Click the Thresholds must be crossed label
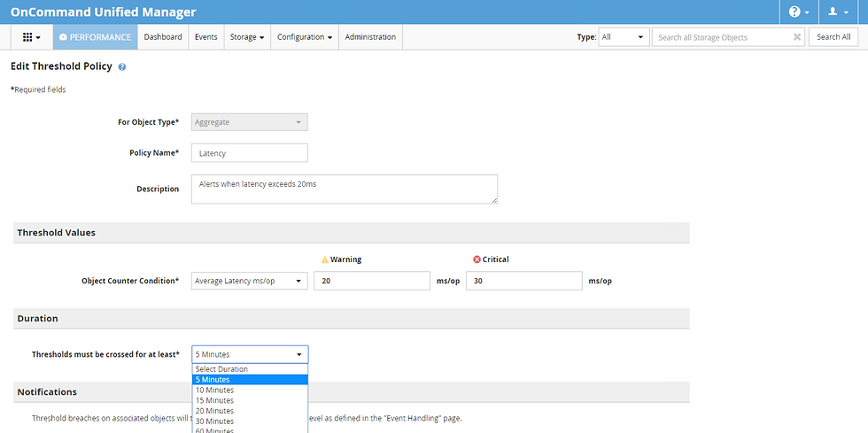Screen dimensions: 868x433 point(105,354)
